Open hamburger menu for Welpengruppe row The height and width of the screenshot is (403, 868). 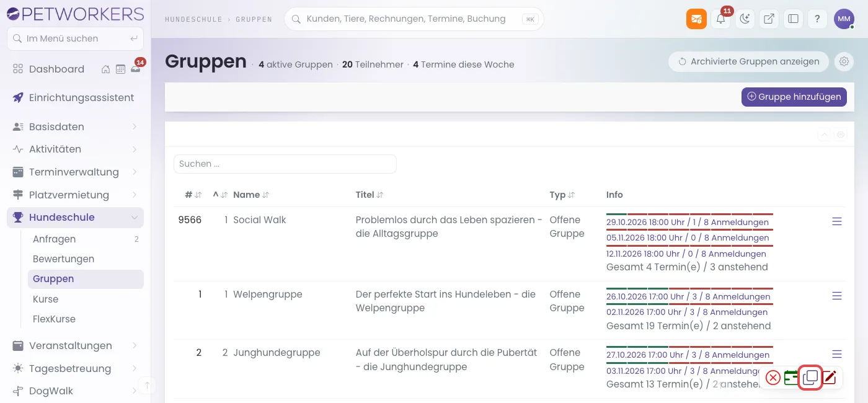pyautogui.click(x=837, y=296)
